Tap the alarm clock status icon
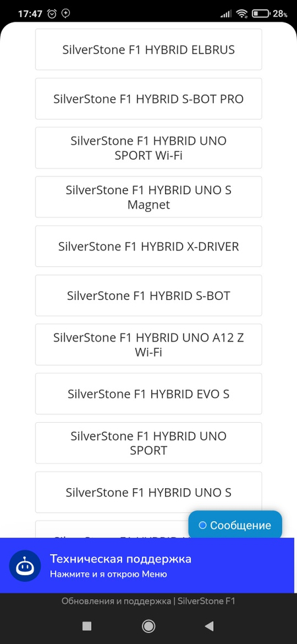 click(x=52, y=14)
